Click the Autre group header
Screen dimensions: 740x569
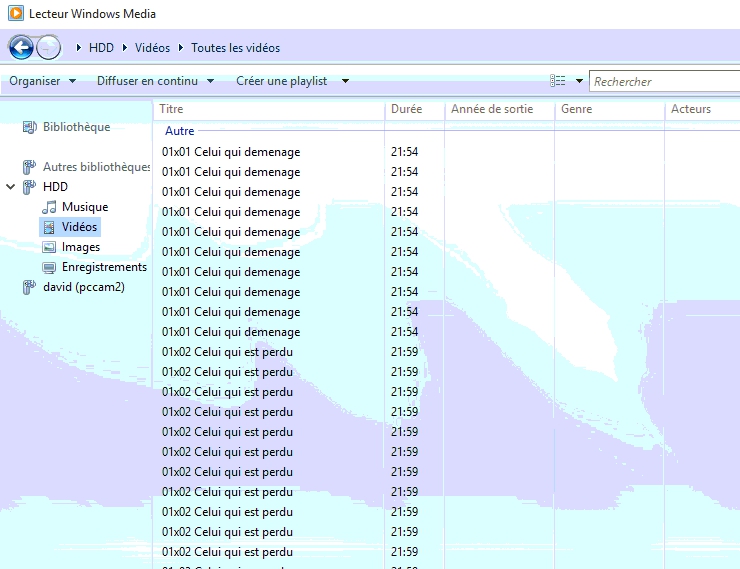180,131
